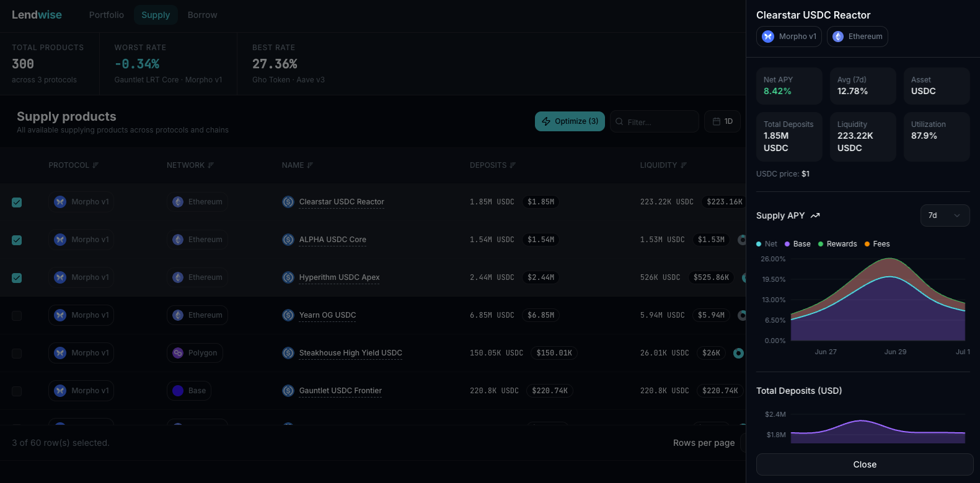Sort by NETWORK column
The height and width of the screenshot is (483, 980).
(190, 165)
